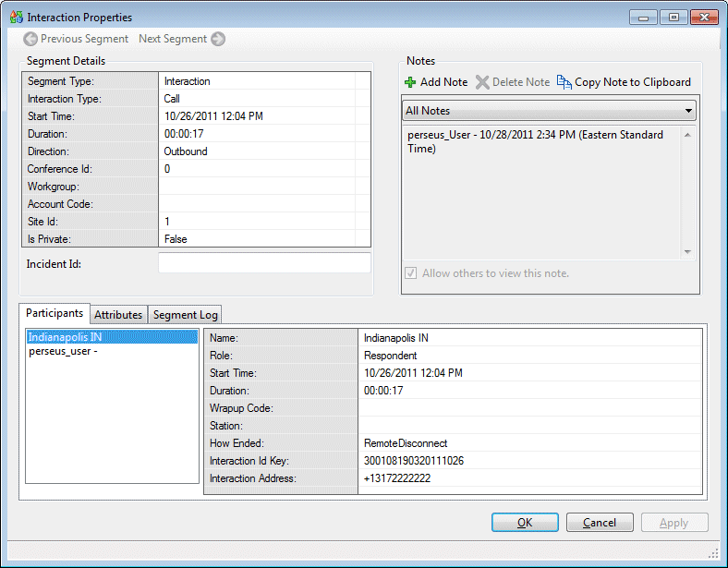This screenshot has height=568, width=728.
Task: Click the Previous Segment arrow icon
Action: tap(30, 39)
